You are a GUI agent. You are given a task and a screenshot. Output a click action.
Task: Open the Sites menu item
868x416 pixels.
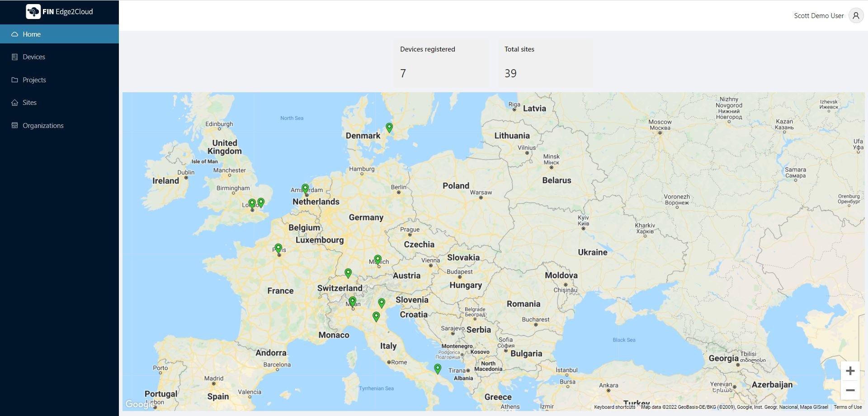point(59,103)
